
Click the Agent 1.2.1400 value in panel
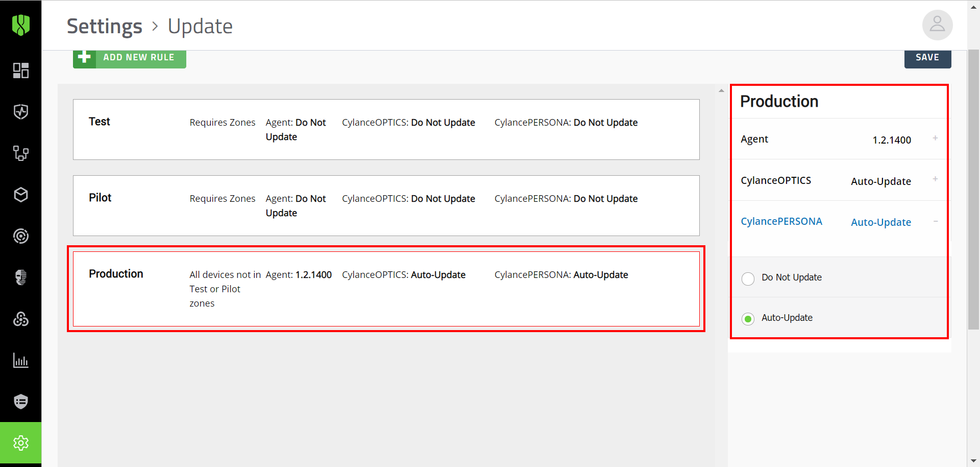point(892,140)
